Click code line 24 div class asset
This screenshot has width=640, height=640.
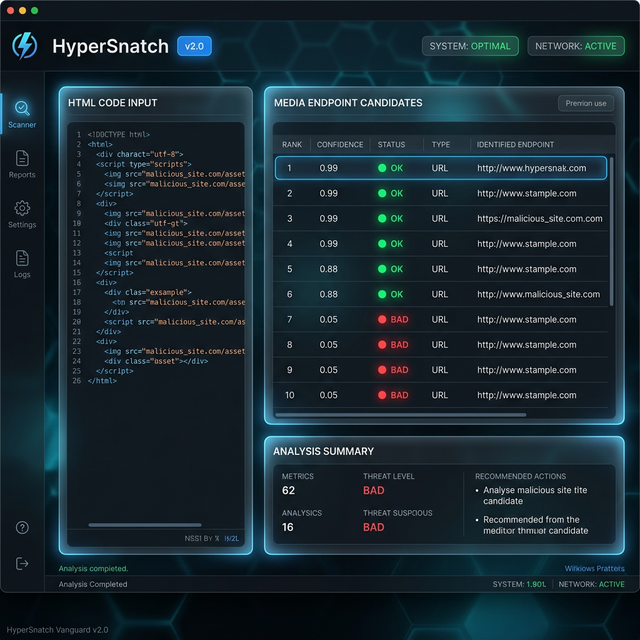click(x=156, y=361)
